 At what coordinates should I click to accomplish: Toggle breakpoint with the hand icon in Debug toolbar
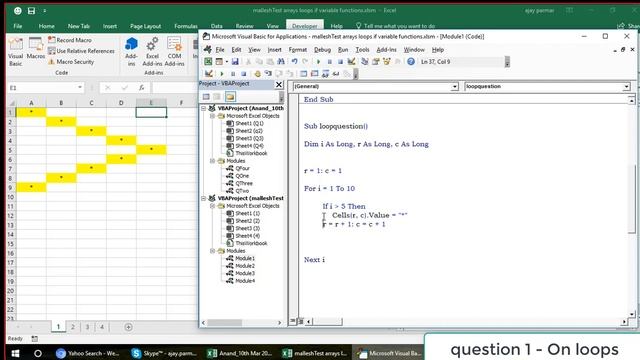257,74
